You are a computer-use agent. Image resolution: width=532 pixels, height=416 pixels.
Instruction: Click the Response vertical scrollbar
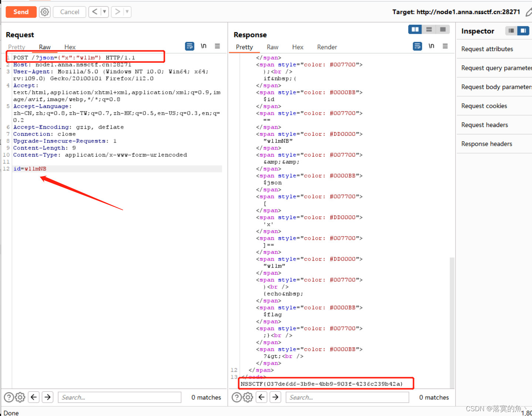(452, 322)
